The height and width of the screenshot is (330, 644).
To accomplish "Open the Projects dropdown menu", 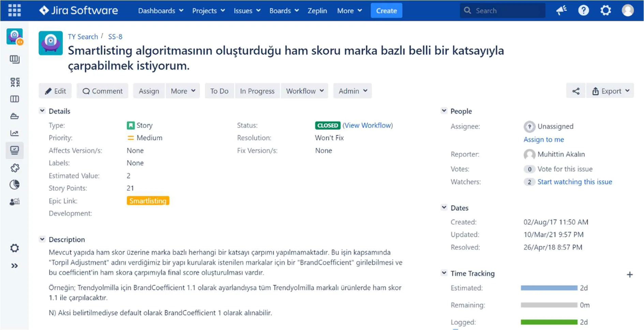I will pyautogui.click(x=209, y=11).
